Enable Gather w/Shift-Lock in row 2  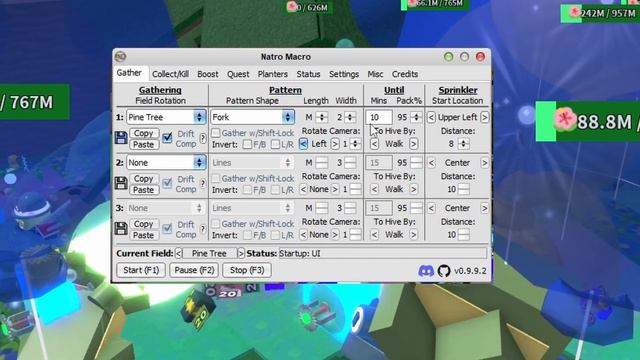[x=216, y=178]
